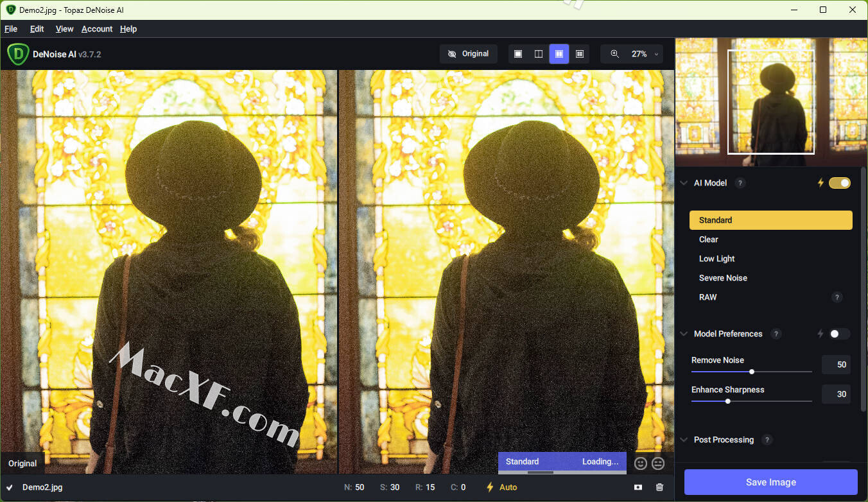Click the Post Processing help icon
This screenshot has width=868, height=502.
[x=767, y=440]
